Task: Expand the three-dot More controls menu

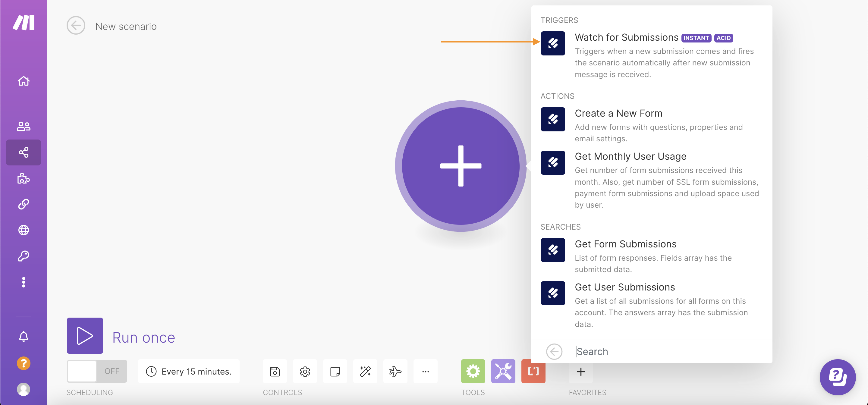Action: (425, 371)
